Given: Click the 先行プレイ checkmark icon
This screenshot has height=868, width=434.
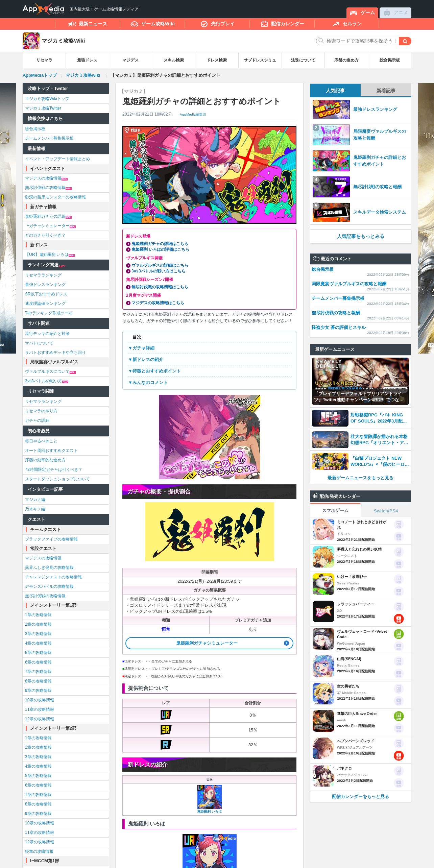Looking at the screenshot, I should 204,24.
